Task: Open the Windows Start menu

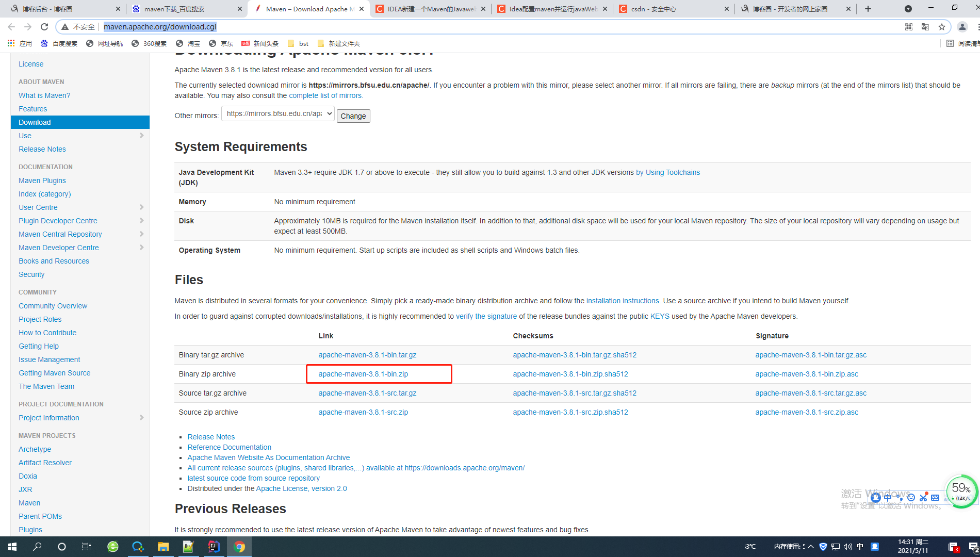Action: (12, 547)
